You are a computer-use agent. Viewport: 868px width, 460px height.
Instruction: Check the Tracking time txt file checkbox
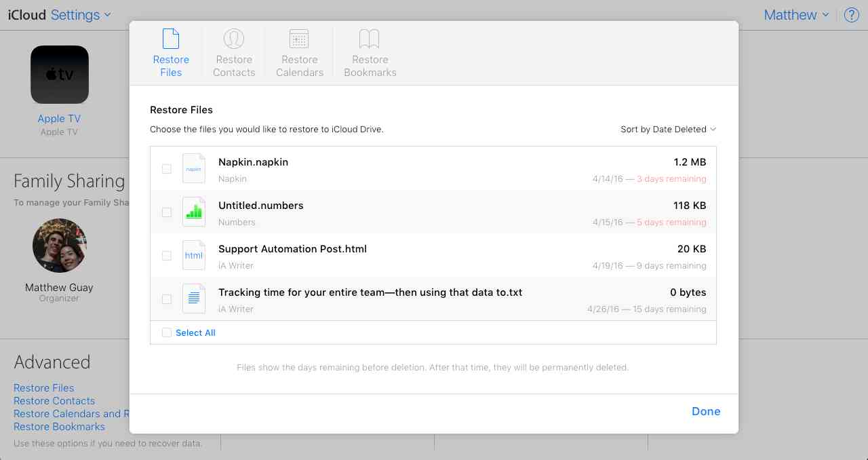[x=166, y=299]
